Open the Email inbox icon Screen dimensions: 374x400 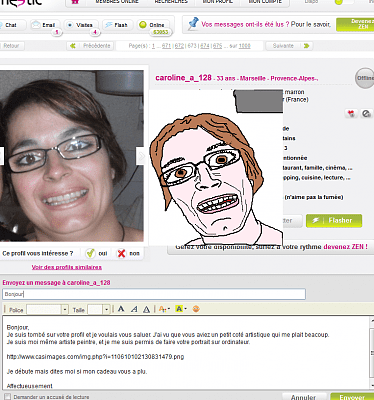(36, 25)
